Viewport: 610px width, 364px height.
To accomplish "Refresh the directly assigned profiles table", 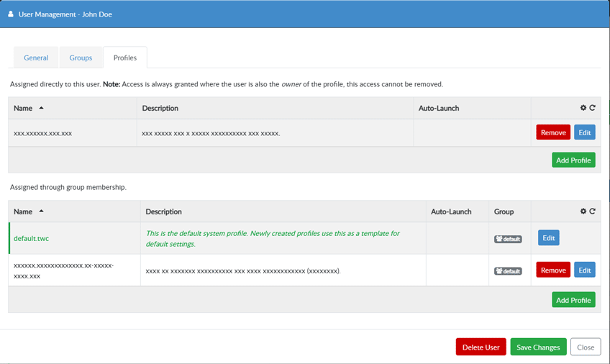I will coord(593,108).
